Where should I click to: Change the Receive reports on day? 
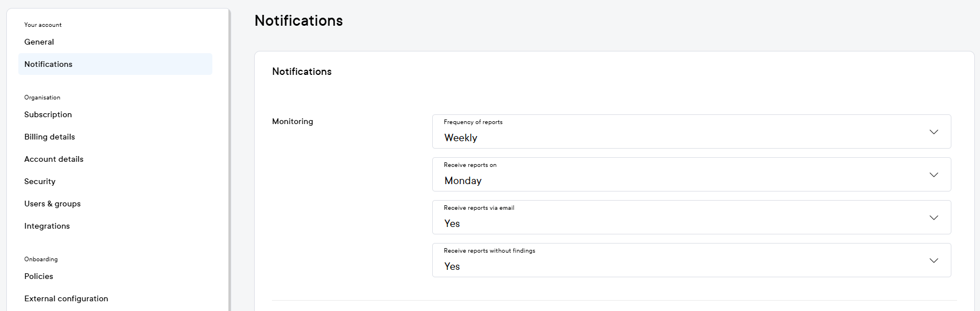tap(681, 175)
